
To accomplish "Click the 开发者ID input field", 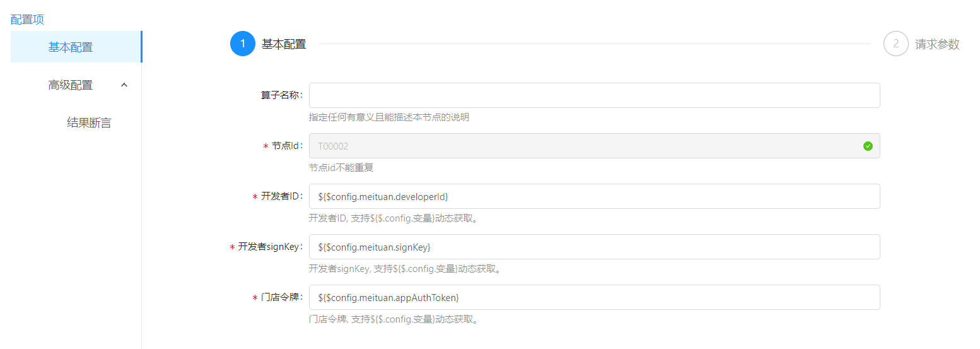I will tap(593, 196).
